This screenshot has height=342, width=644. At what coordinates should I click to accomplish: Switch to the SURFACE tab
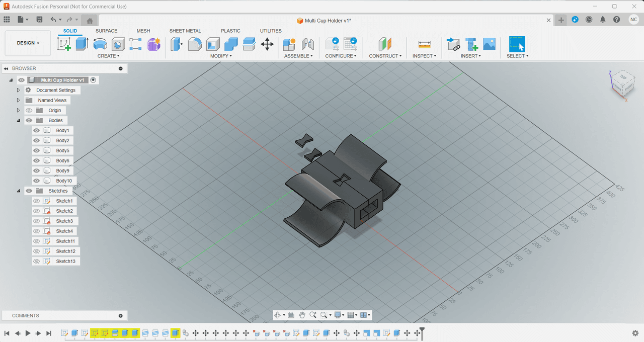(x=106, y=31)
